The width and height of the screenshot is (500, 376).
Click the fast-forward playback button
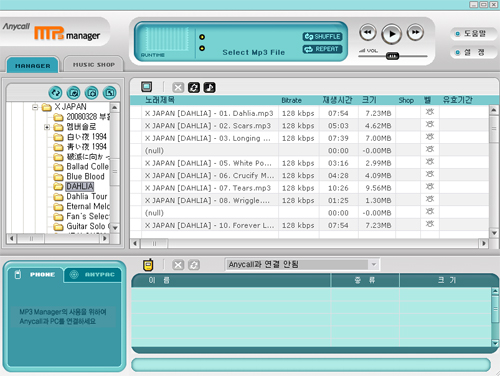pyautogui.click(x=415, y=33)
